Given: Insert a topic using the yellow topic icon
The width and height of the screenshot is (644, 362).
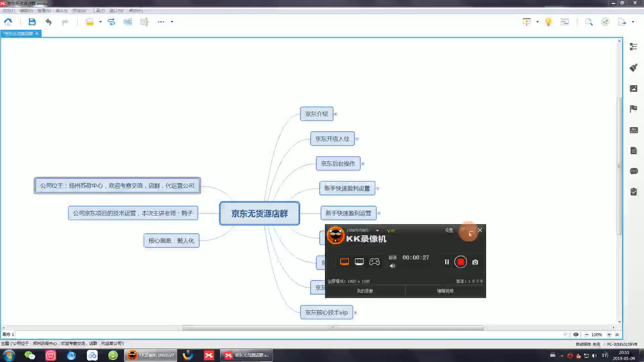Looking at the screenshot, I should click(90, 22).
